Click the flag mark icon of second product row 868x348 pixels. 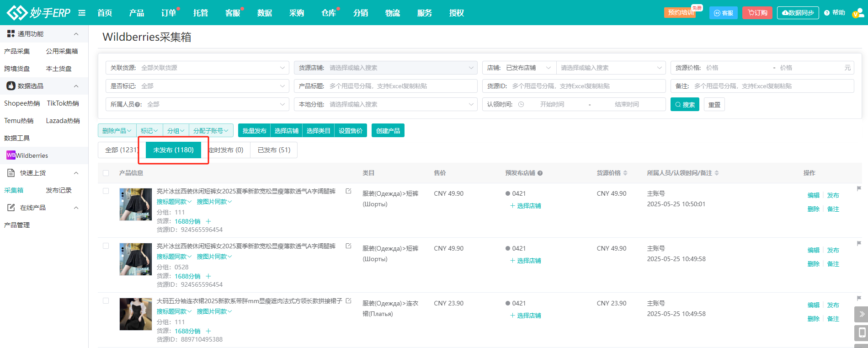pos(859,243)
